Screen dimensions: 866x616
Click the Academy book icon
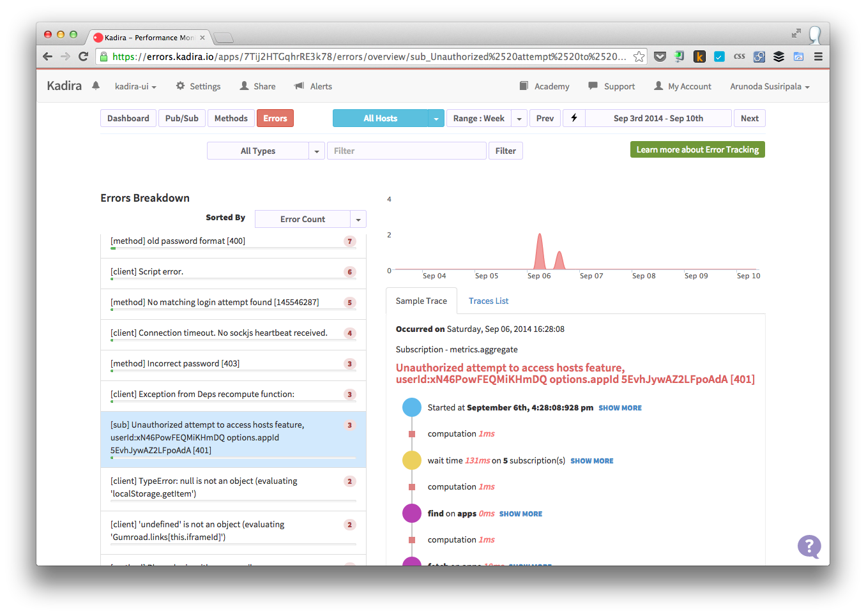click(524, 86)
